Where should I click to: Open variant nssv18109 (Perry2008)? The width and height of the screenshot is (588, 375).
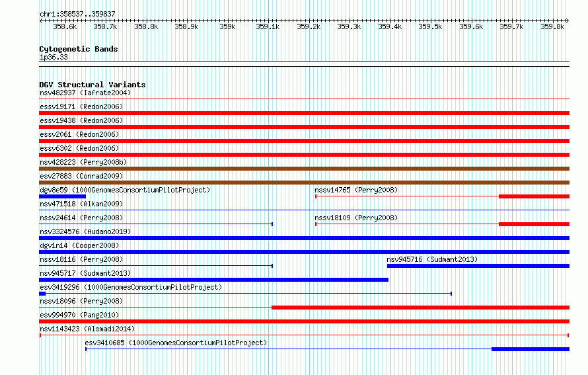tap(356, 218)
